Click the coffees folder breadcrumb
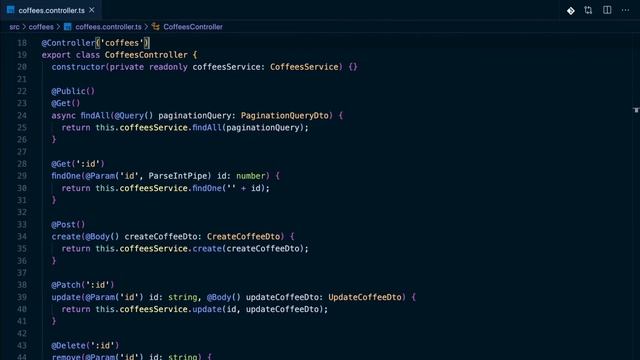 click(41, 27)
